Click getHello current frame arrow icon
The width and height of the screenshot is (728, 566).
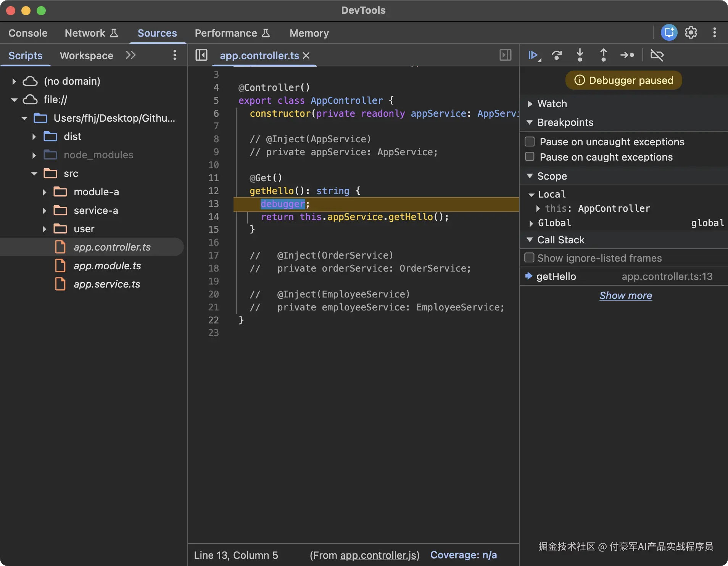point(528,276)
